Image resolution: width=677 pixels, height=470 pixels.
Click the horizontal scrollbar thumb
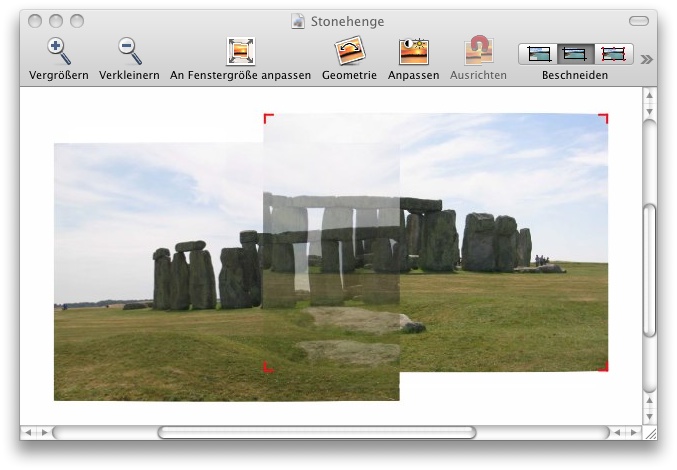(x=317, y=432)
